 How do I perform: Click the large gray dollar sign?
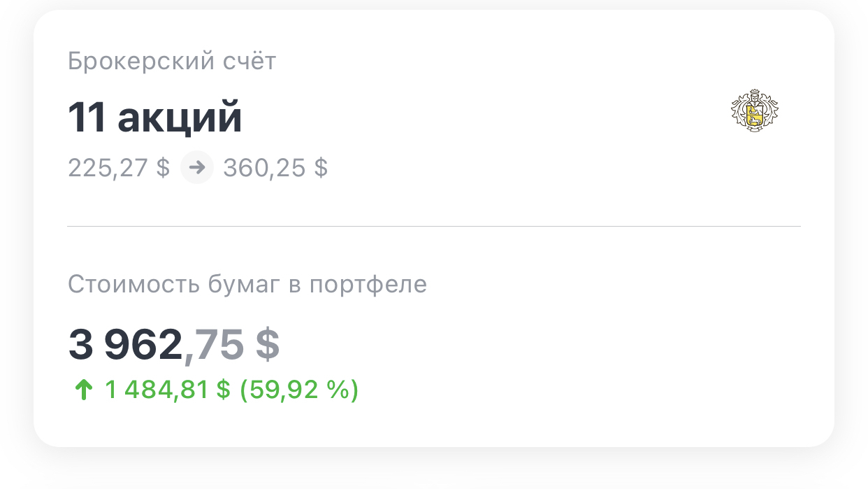coord(267,345)
